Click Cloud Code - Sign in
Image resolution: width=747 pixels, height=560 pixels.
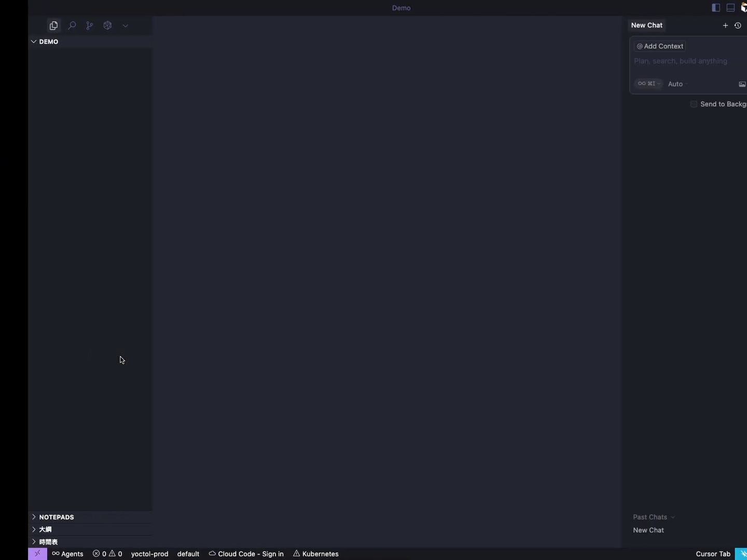[246, 554]
